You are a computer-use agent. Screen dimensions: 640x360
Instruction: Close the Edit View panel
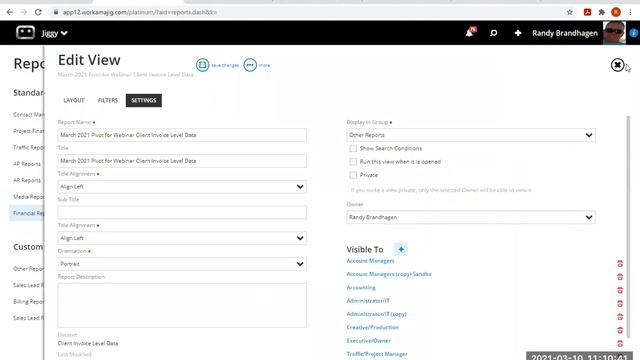click(617, 65)
